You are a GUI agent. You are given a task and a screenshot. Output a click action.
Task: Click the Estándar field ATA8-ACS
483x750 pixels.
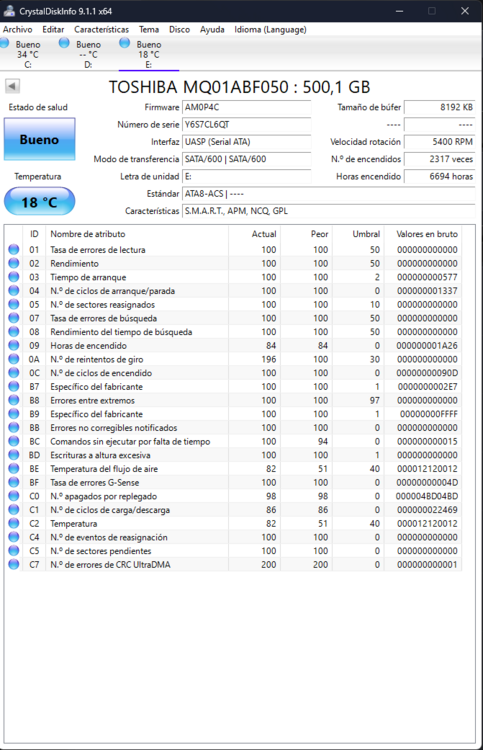(329, 194)
